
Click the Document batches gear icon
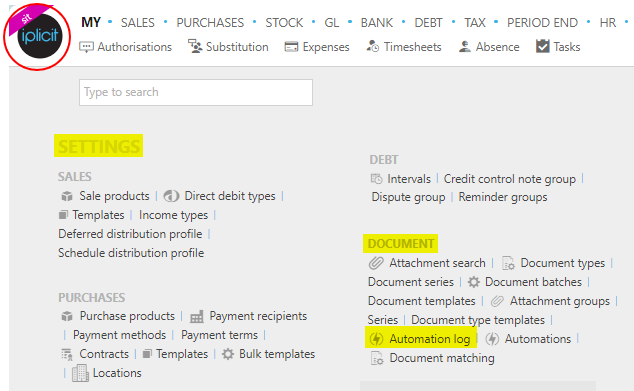pos(473,282)
